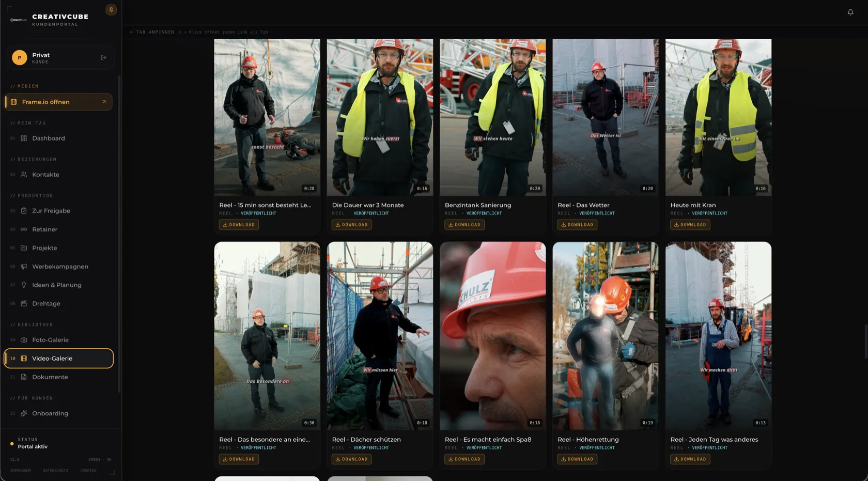Open 'Reel - Jeden Tag was anderes' thumbnail

coord(718,336)
